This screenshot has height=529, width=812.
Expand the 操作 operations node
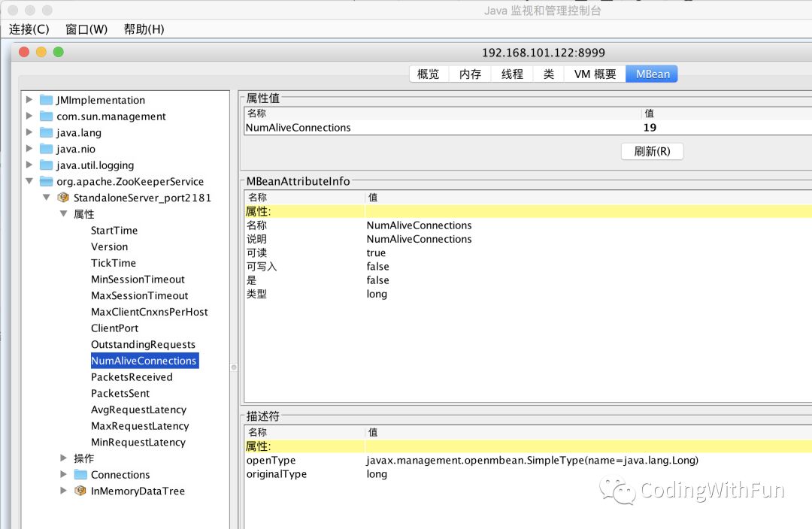pyautogui.click(x=63, y=458)
